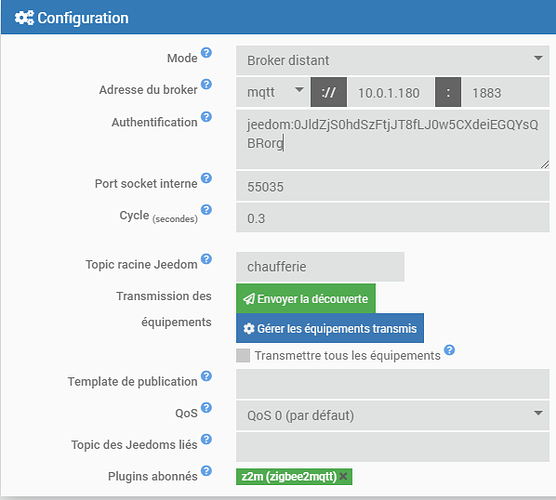Click the Plugins abonnés help icon
The height and width of the screenshot is (500, 556).
pos(206,471)
